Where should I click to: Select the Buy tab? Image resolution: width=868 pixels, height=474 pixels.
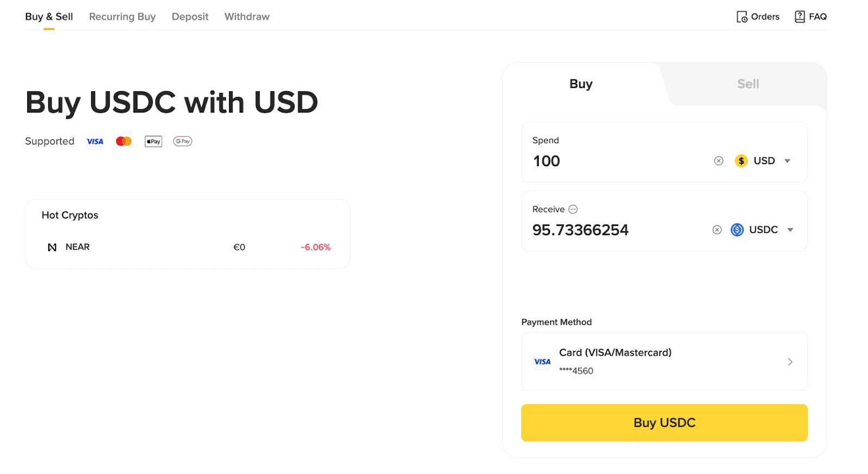pos(580,84)
